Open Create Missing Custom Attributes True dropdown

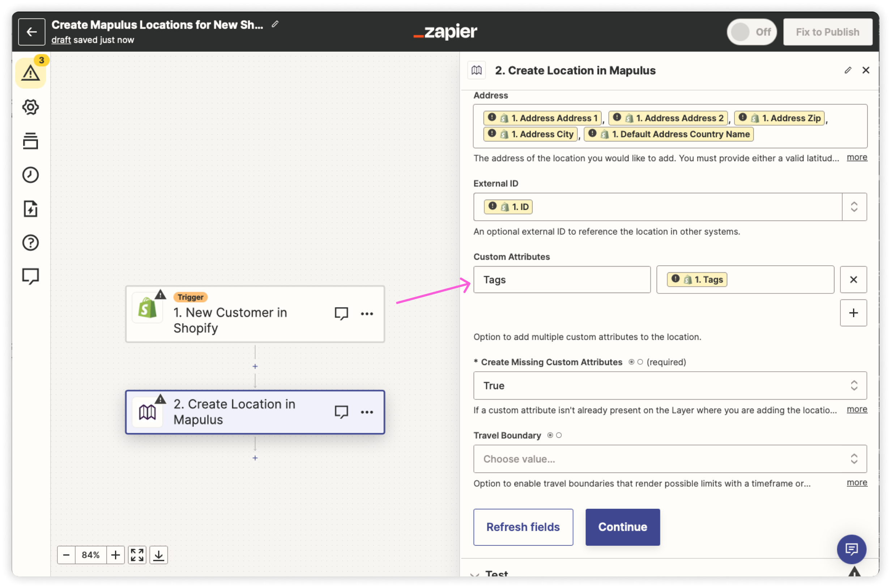click(x=670, y=386)
